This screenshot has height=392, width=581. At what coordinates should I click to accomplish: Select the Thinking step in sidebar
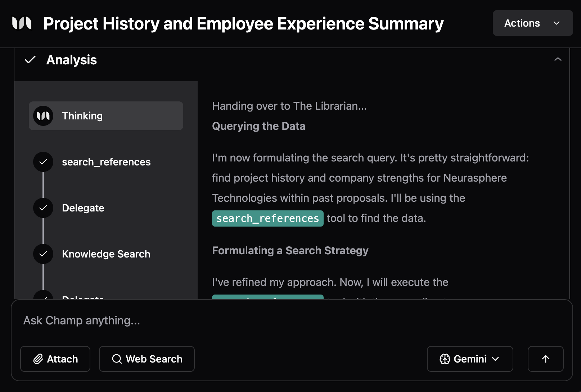106,116
